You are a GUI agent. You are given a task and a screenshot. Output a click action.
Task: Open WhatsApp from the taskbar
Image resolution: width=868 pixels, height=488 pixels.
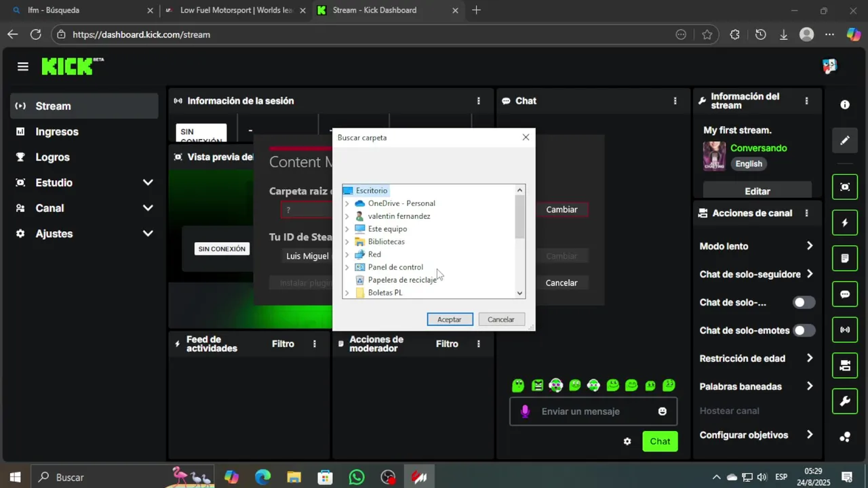pos(357,477)
